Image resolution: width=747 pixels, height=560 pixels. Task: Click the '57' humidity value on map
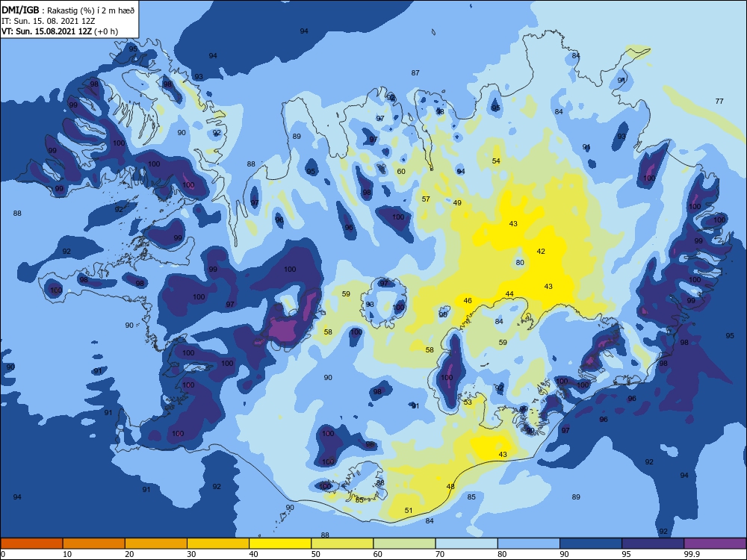click(426, 199)
